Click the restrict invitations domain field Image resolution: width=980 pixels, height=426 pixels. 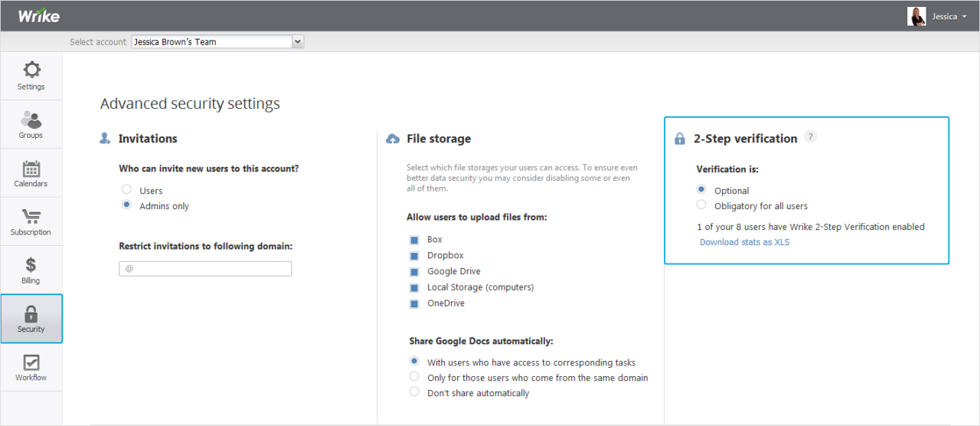click(205, 269)
